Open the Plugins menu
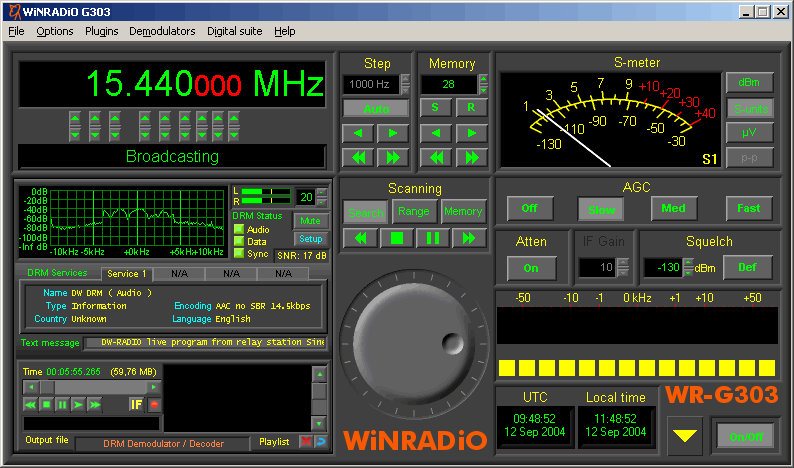The height and width of the screenshot is (468, 794). tap(101, 31)
